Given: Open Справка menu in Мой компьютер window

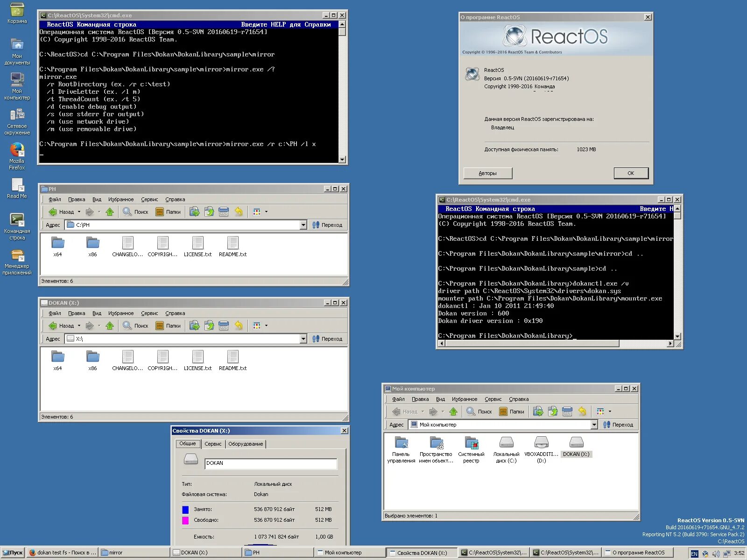Looking at the screenshot, I should click(x=519, y=399).
